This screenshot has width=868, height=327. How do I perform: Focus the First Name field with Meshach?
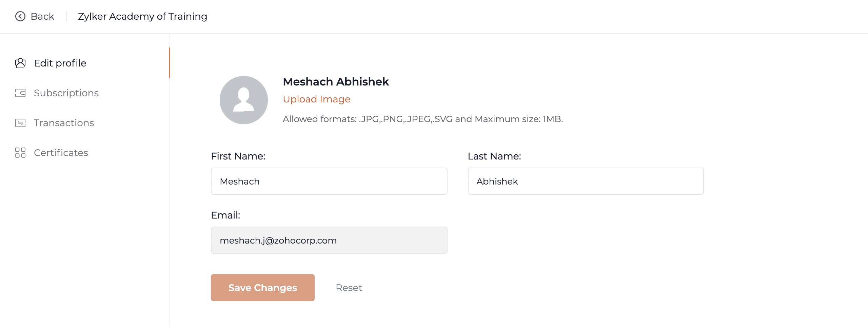pos(329,181)
